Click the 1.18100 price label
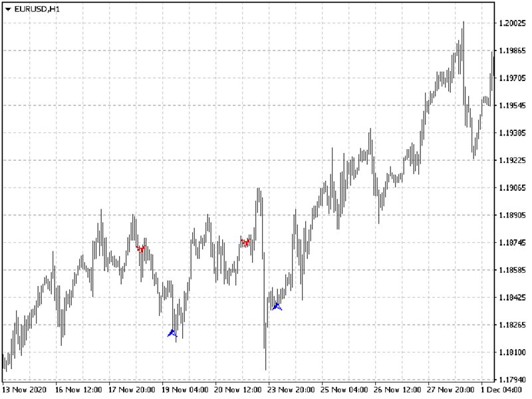 pos(512,352)
